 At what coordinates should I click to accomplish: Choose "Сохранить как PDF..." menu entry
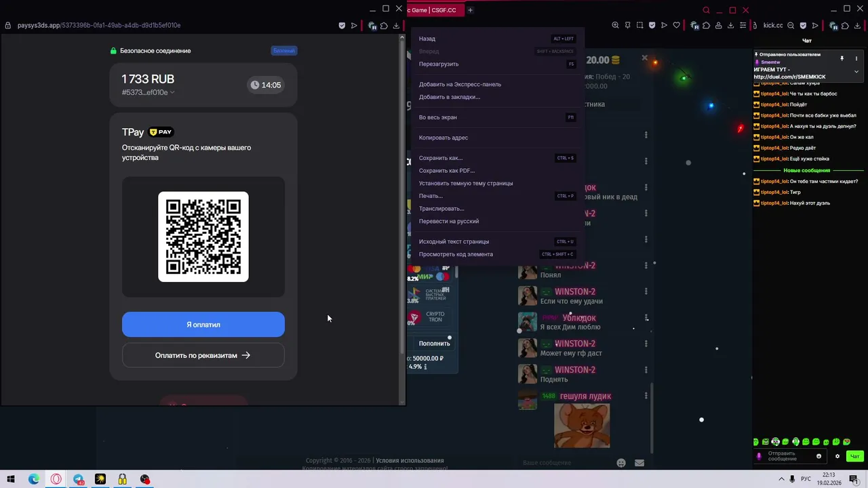pyautogui.click(x=497, y=171)
